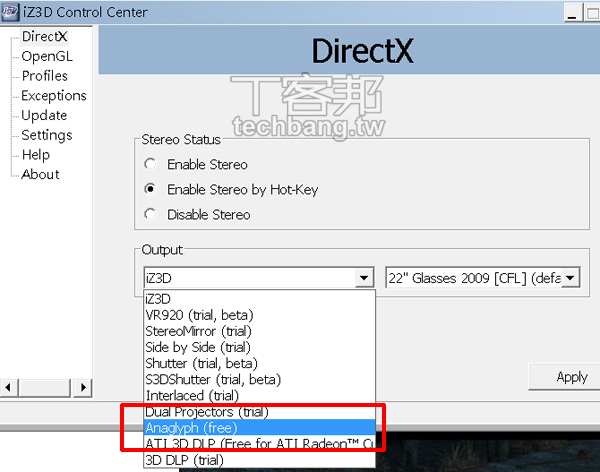Select Enable Stereo by Hot-Key option
The image size is (600, 472).
(150, 189)
